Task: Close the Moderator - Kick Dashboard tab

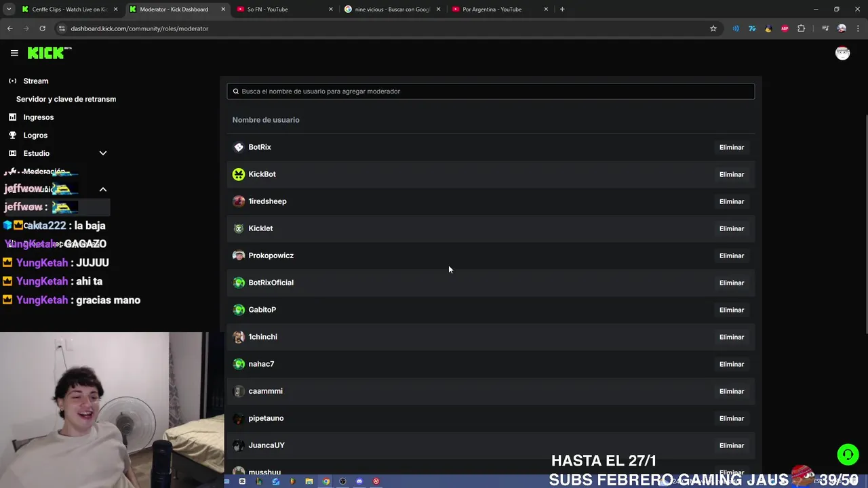Action: pyautogui.click(x=223, y=9)
